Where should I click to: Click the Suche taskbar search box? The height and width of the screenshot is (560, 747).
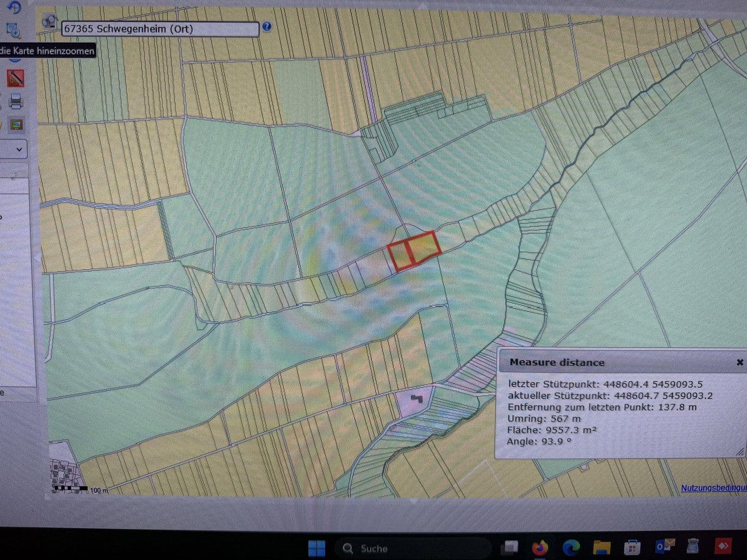click(412, 548)
